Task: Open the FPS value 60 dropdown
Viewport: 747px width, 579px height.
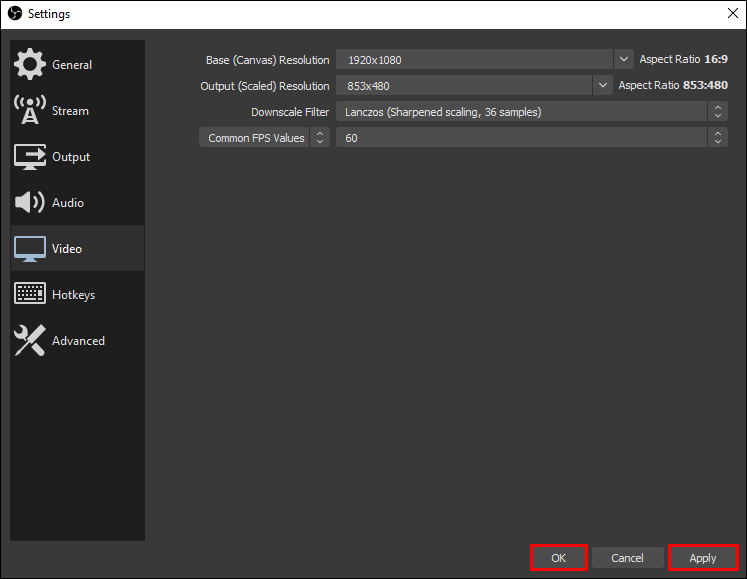Action: 532,138
